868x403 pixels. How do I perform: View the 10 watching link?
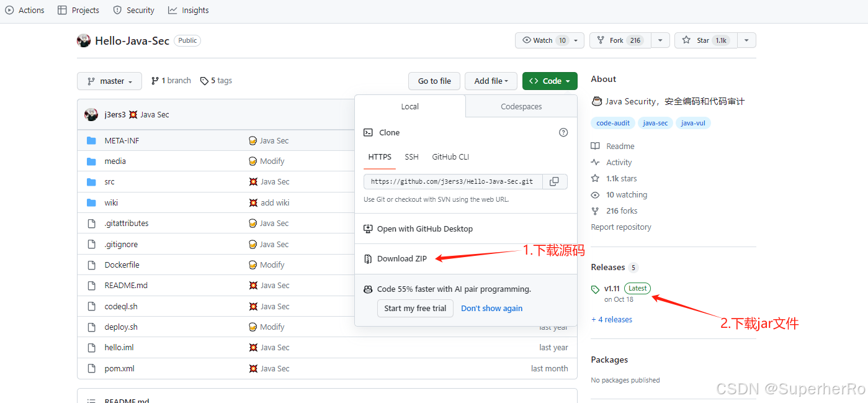[x=619, y=195]
